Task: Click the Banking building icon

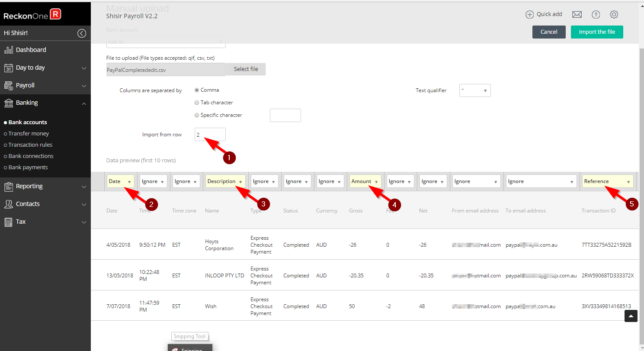Action: pos(8,103)
